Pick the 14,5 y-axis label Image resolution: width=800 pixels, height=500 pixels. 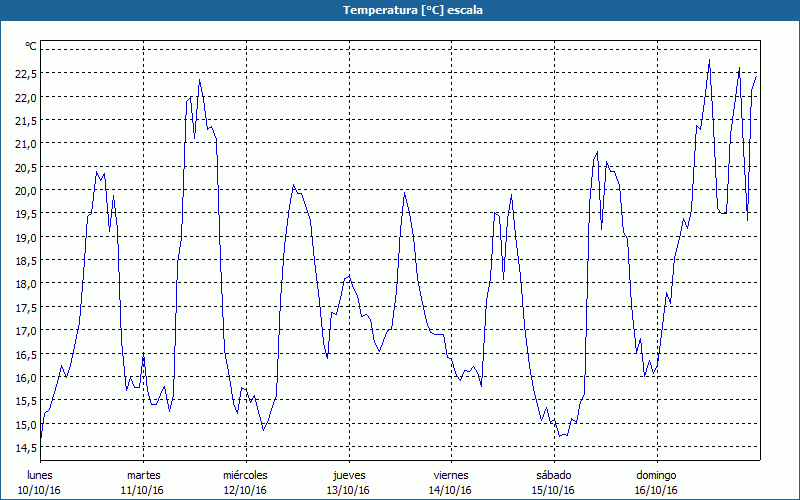[x=26, y=447]
